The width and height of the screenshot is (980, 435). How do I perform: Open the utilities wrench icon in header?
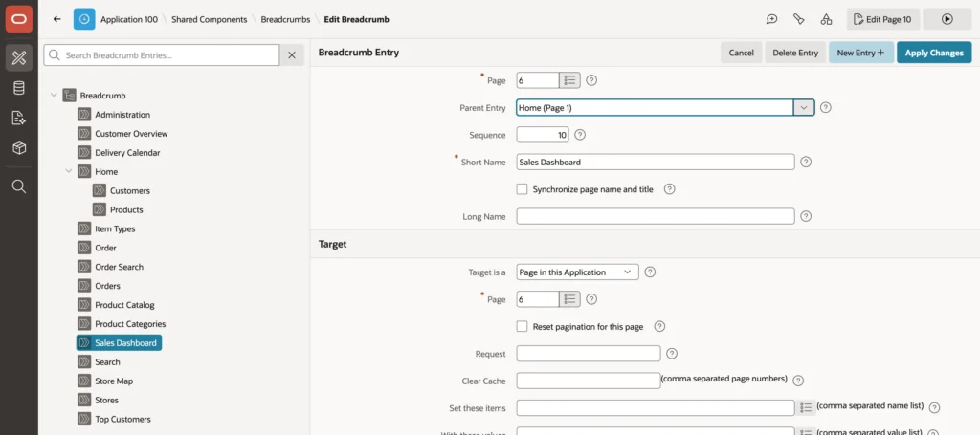(799, 19)
